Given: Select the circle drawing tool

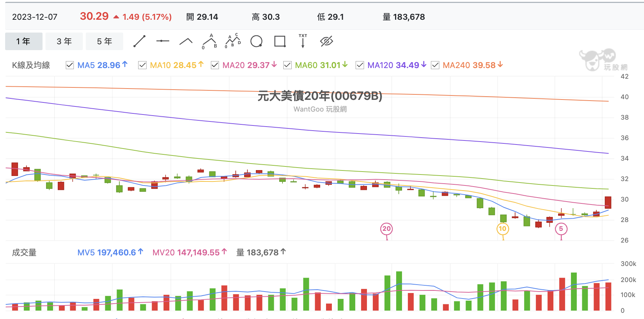Looking at the screenshot, I should pos(256,41).
